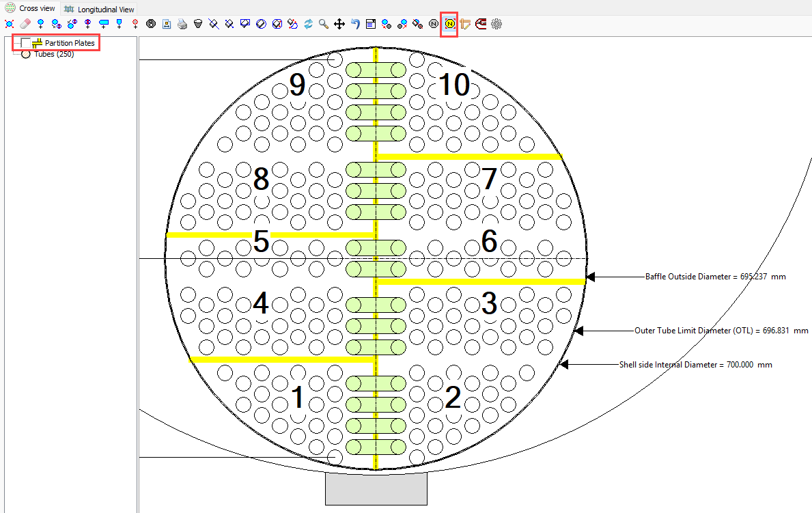Click the window list properties icon
This screenshot has width=812, height=513.
coord(371,24)
